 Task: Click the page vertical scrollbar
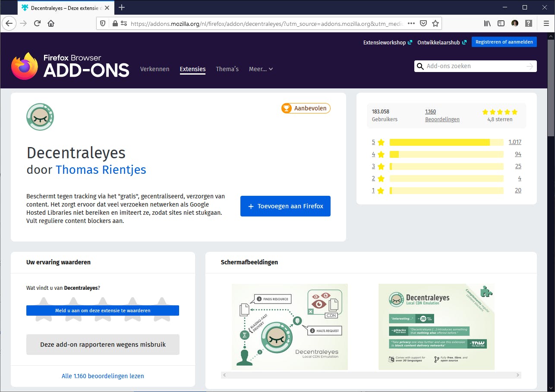coord(551,88)
